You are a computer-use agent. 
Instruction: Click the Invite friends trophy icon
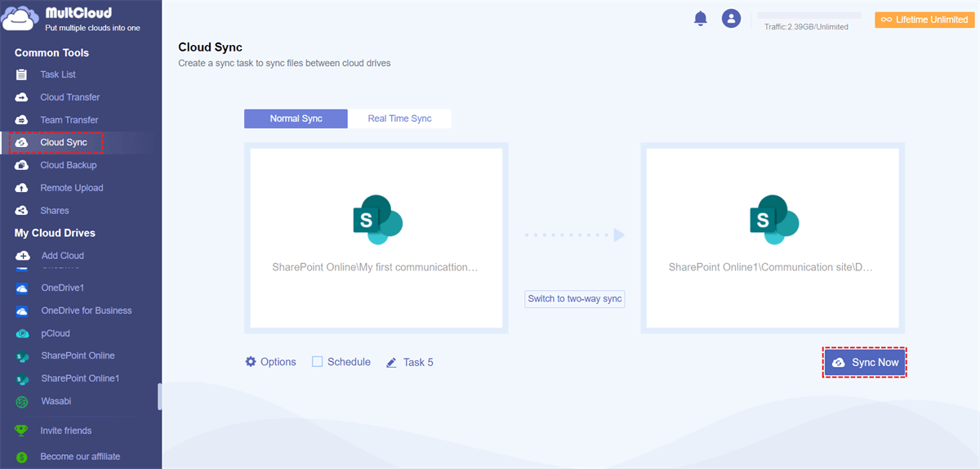(22, 431)
